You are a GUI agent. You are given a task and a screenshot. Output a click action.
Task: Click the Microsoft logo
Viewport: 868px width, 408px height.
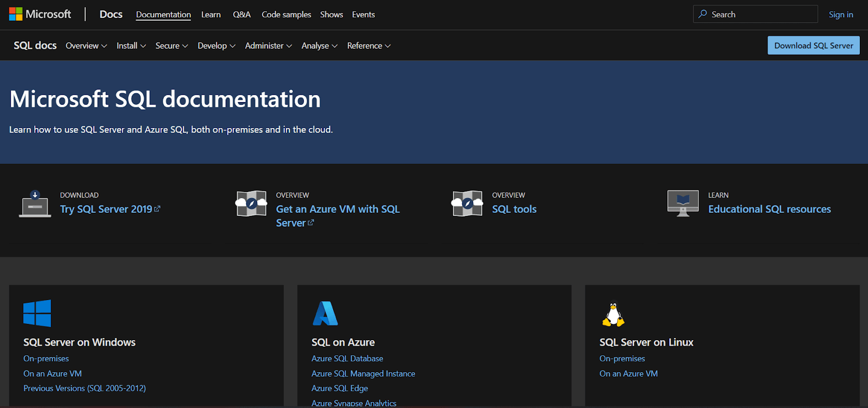[x=40, y=14]
